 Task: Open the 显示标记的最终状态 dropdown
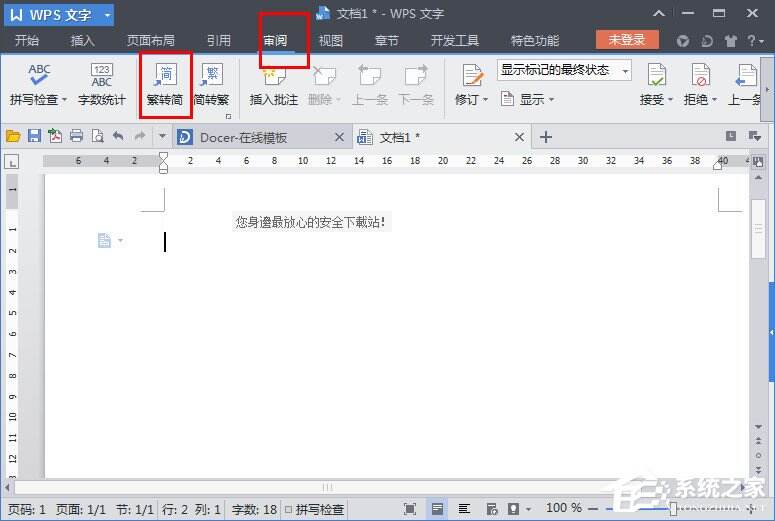564,70
